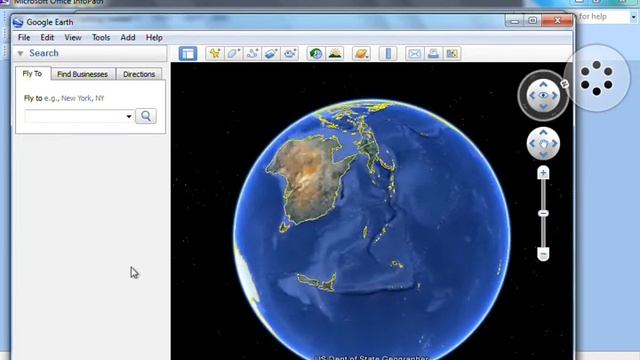The width and height of the screenshot is (640, 360).
Task: Click the zoom in plus button
Action: pyautogui.click(x=543, y=173)
